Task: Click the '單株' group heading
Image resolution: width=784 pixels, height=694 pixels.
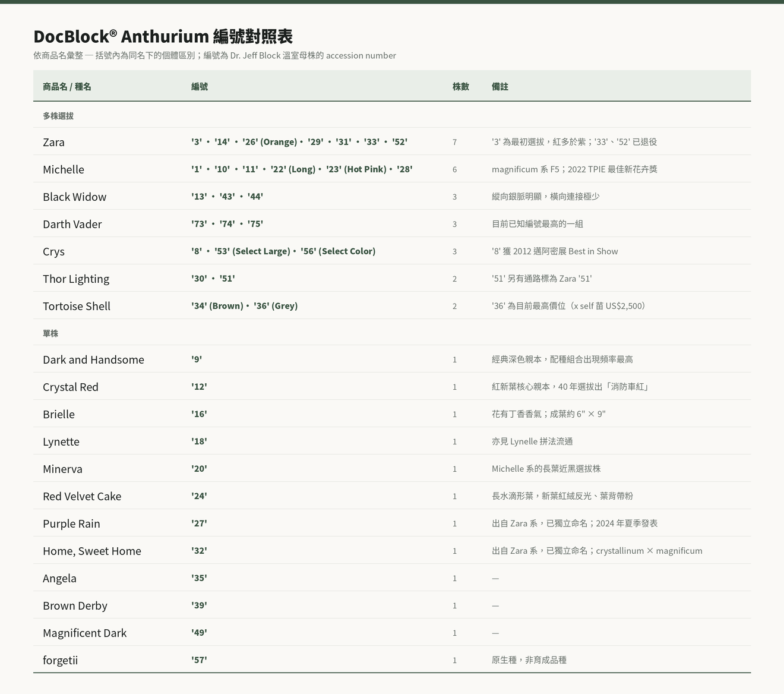Action: [50, 333]
